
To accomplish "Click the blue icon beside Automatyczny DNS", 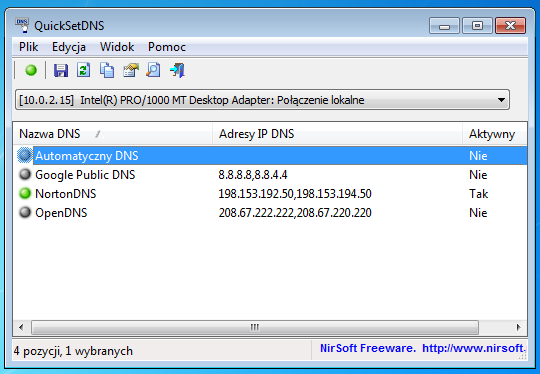I will [x=25, y=155].
